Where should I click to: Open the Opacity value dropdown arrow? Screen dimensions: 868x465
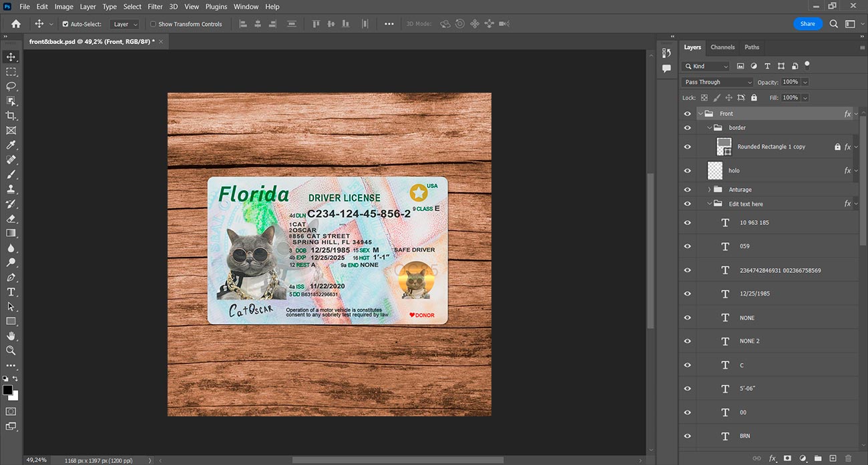coord(805,82)
